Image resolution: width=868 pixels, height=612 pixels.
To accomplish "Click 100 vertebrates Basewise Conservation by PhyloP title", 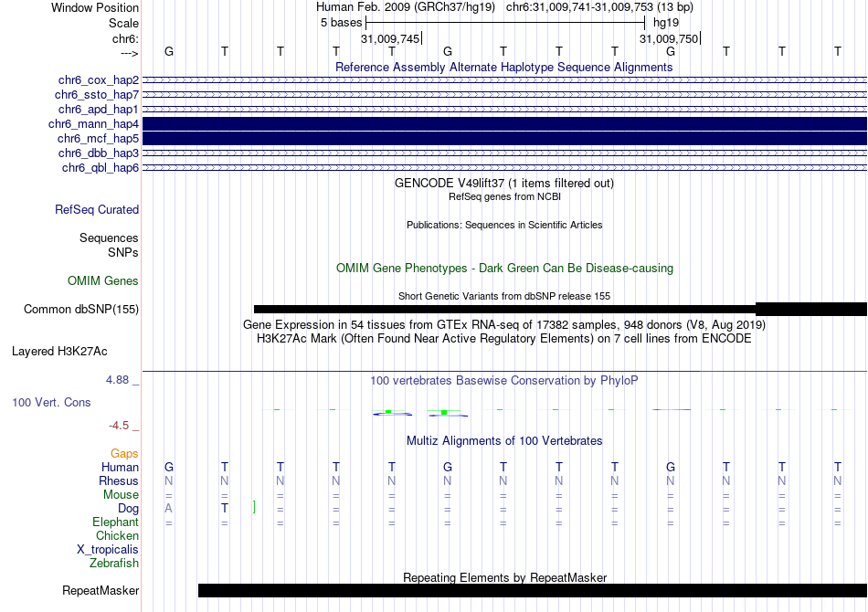I will point(504,380).
